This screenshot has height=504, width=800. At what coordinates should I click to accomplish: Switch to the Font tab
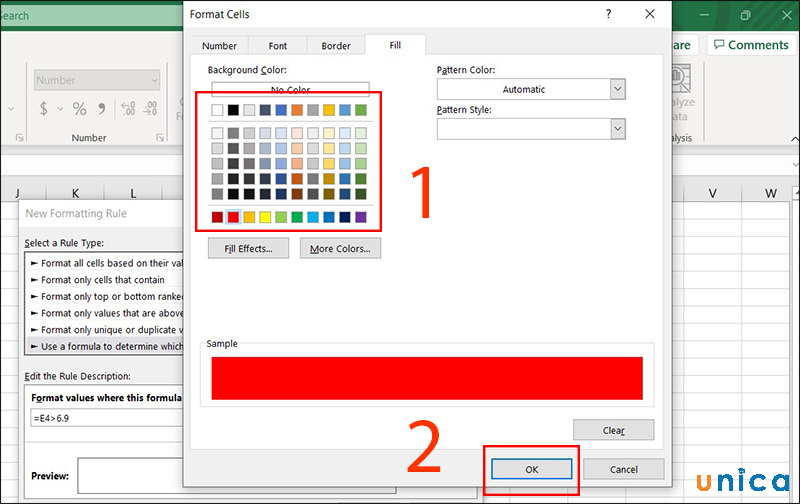click(277, 46)
